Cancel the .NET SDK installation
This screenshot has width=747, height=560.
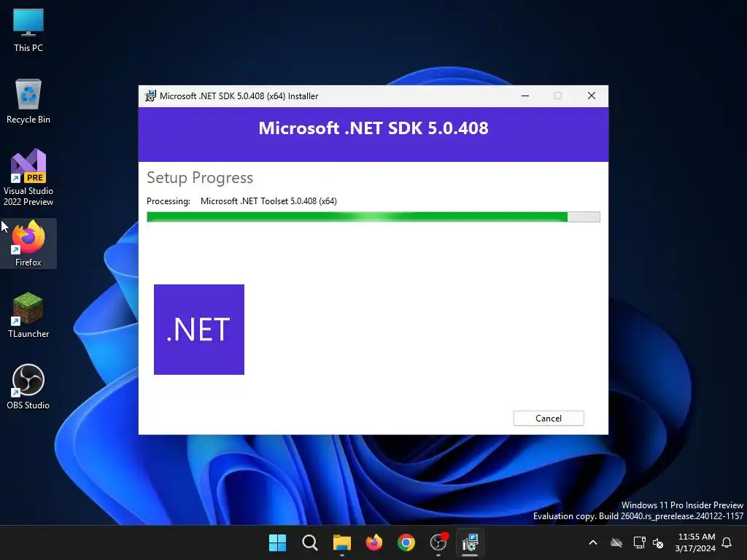(549, 418)
